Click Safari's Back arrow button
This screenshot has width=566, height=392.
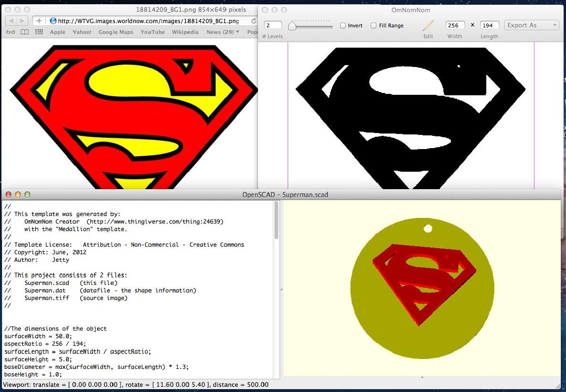click(x=10, y=21)
